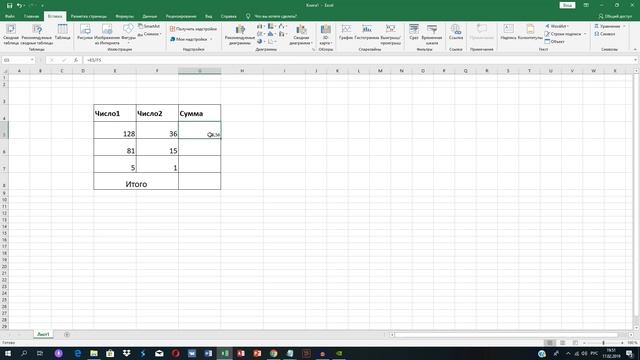Click the Insert Function fx button

(76, 60)
